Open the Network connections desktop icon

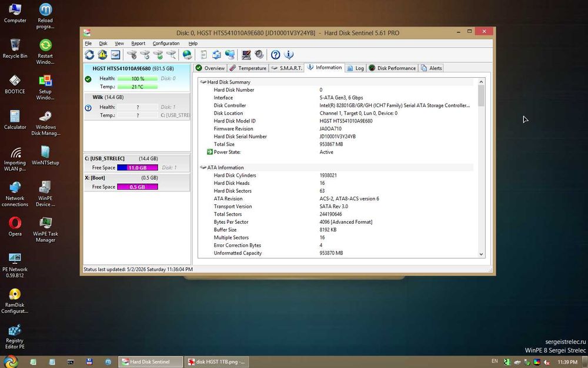pyautogui.click(x=15, y=194)
